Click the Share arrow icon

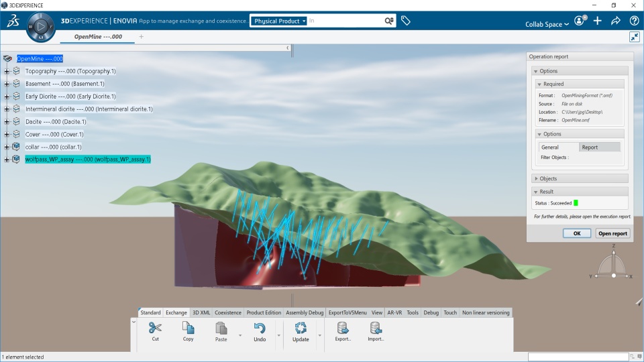point(616,21)
